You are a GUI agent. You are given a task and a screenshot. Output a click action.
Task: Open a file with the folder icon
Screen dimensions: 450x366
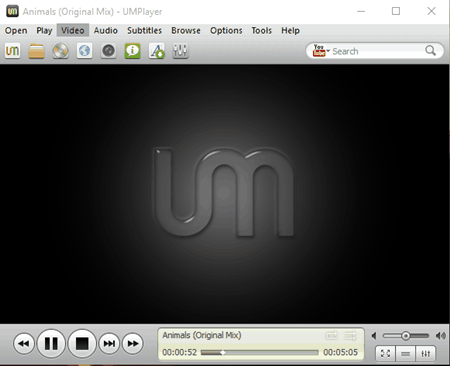coord(36,51)
